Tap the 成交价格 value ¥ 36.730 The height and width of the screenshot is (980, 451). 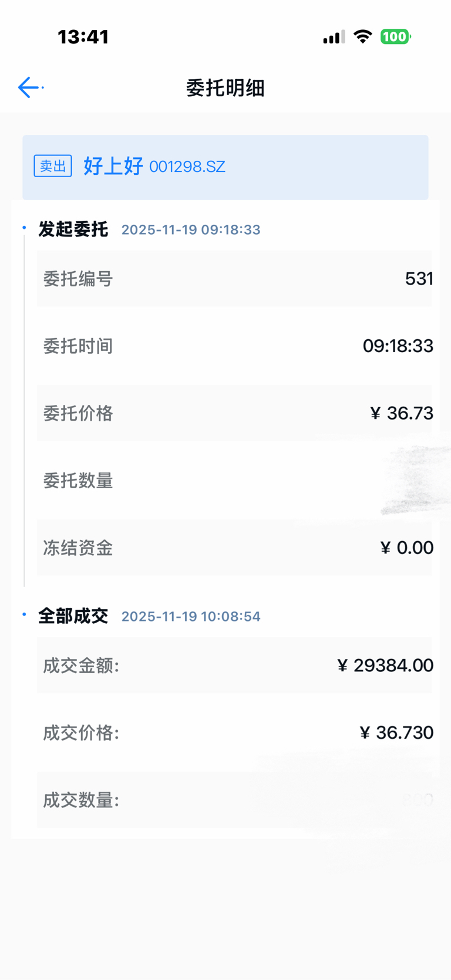[x=396, y=732]
